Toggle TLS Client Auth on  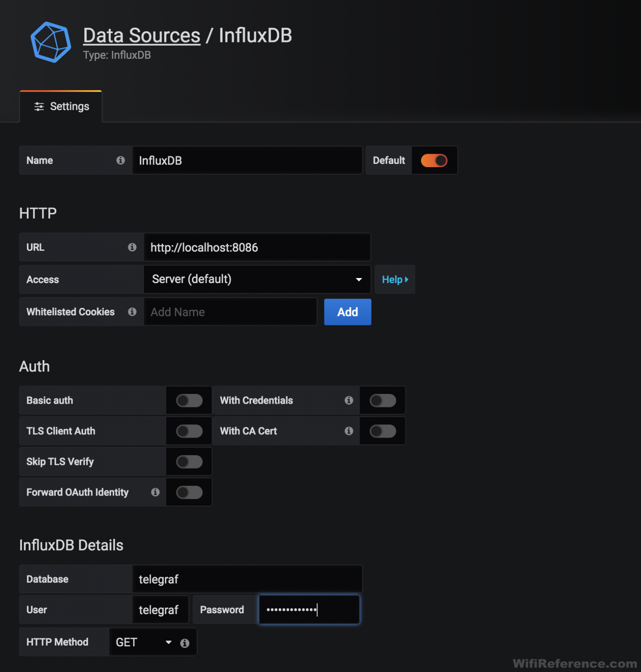(x=189, y=431)
